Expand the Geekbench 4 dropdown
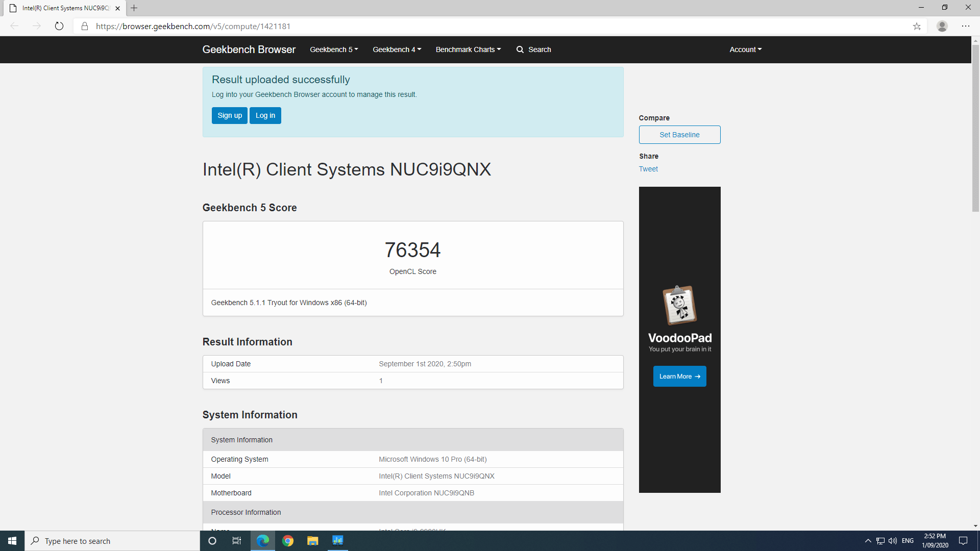The height and width of the screenshot is (551, 980). click(x=397, y=49)
